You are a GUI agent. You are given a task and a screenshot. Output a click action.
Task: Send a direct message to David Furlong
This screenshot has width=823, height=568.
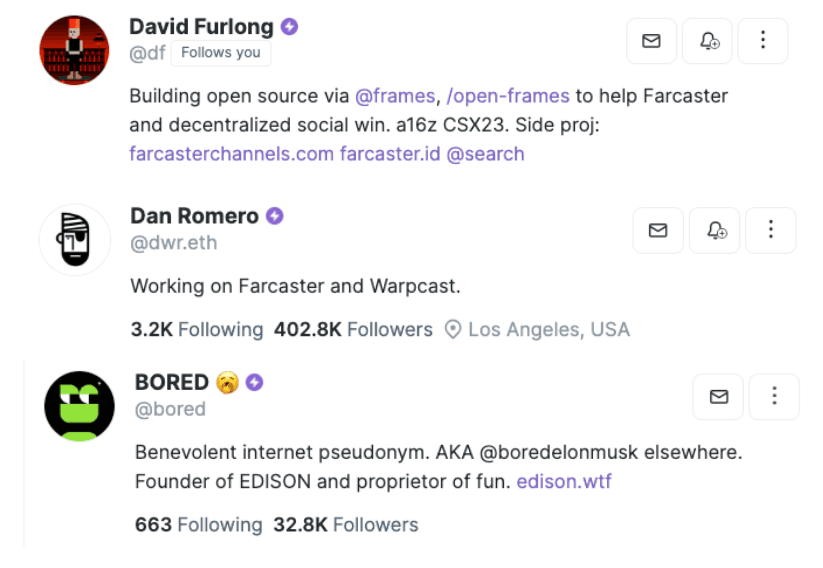[651, 41]
